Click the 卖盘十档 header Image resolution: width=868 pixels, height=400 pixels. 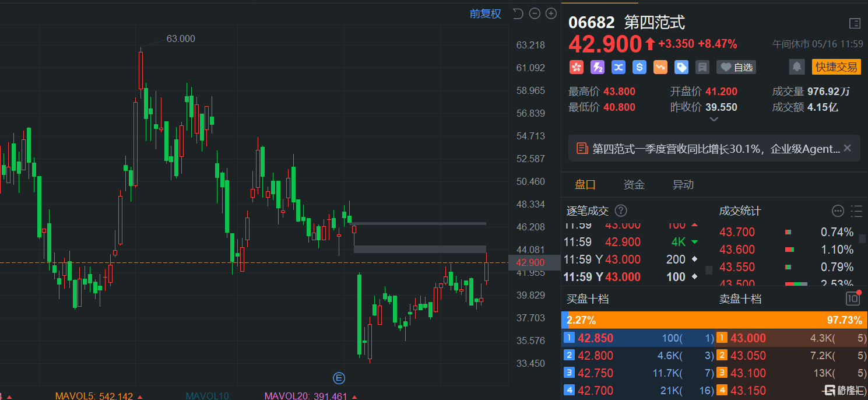[740, 299]
